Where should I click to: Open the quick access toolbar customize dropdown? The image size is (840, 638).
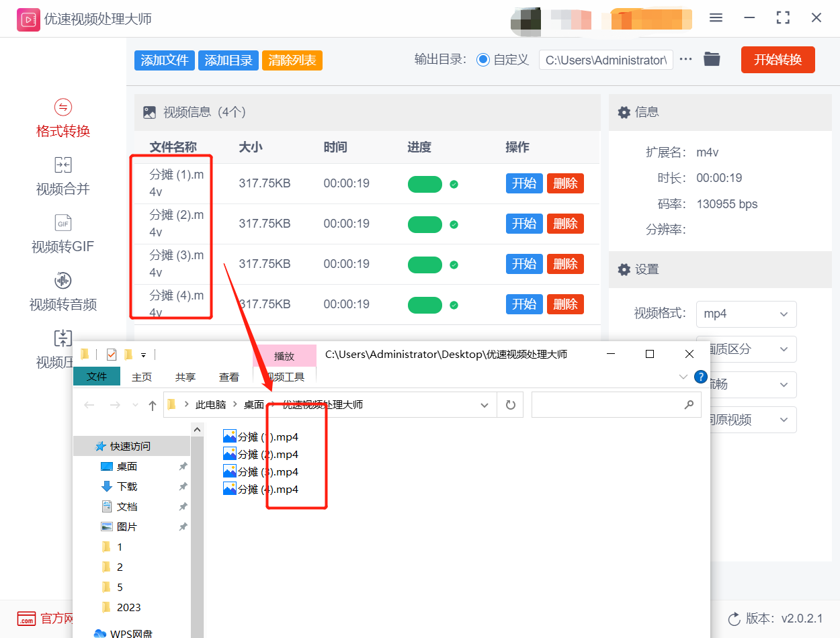[143, 354]
